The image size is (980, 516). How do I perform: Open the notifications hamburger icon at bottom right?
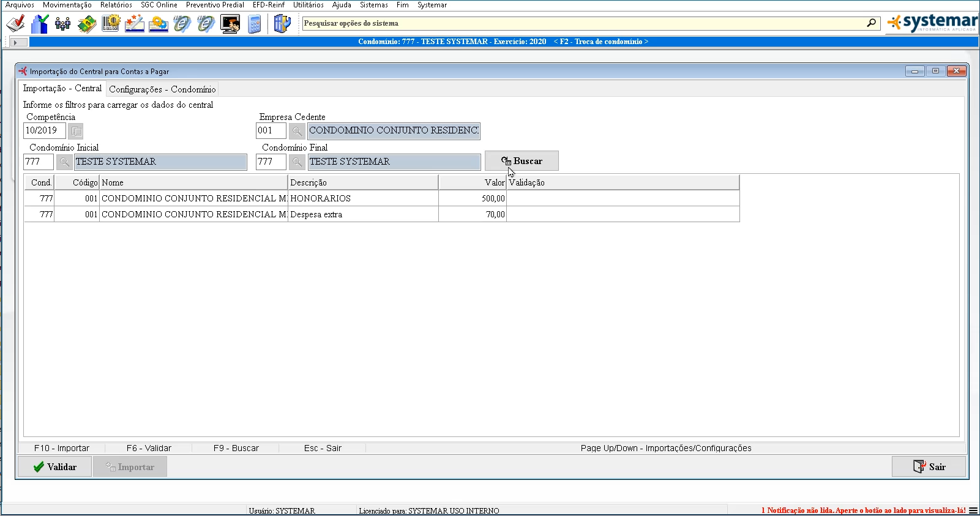pyautogui.click(x=973, y=510)
